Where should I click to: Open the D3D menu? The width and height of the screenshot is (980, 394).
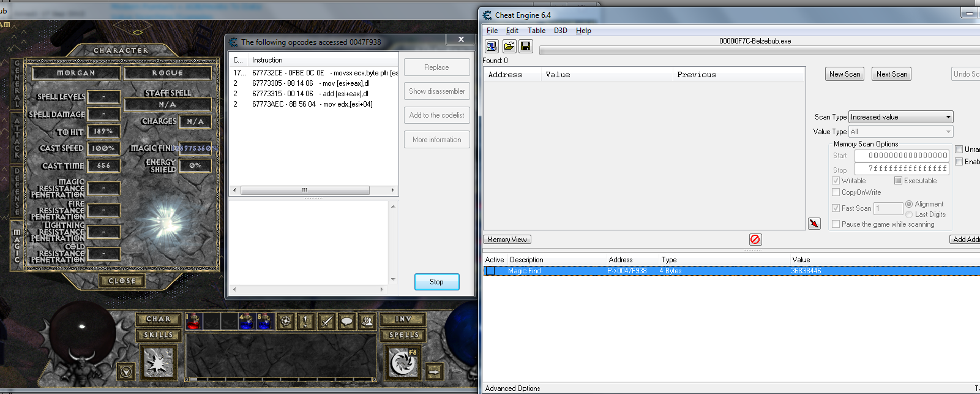(561, 31)
